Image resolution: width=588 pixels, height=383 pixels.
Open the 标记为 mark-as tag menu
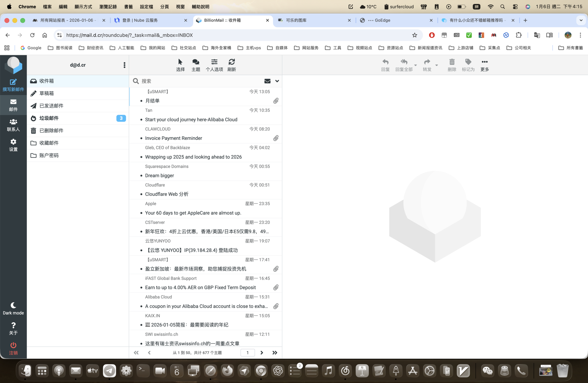pyautogui.click(x=468, y=65)
